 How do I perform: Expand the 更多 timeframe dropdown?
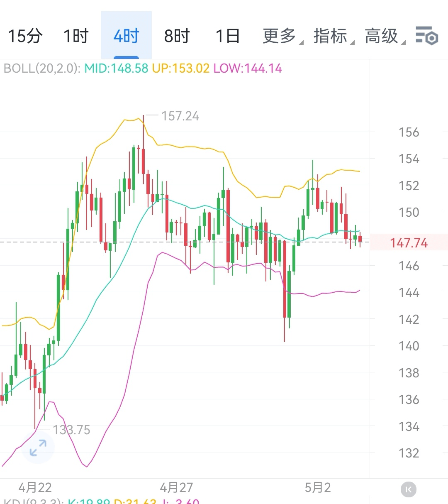pyautogui.click(x=282, y=36)
